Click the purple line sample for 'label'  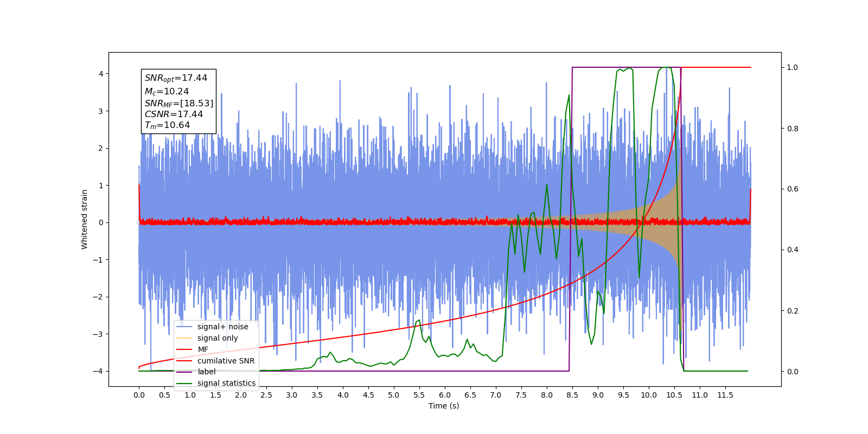pyautogui.click(x=184, y=372)
